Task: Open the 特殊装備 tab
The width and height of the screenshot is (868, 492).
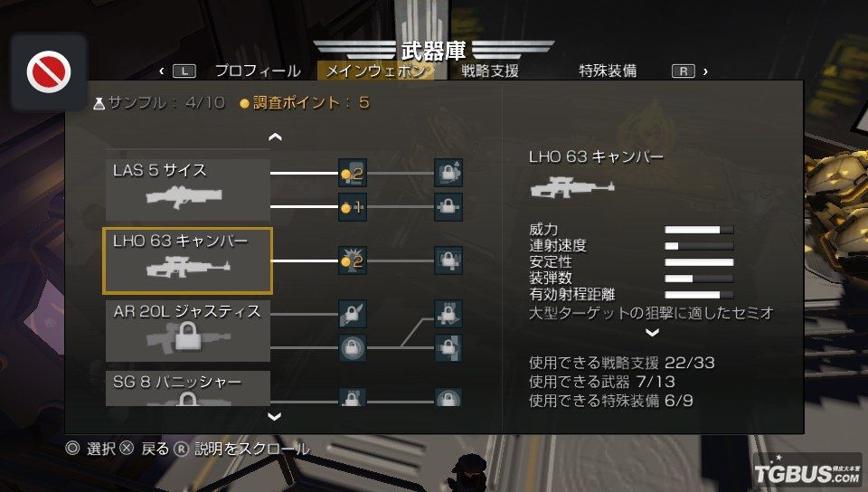Action: [608, 71]
